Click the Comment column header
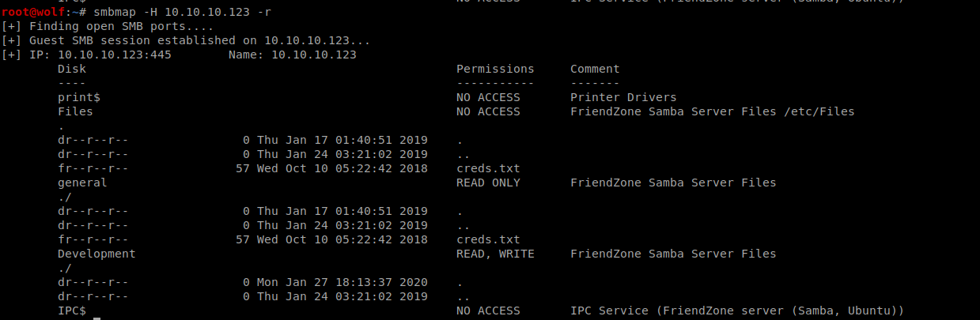 pyautogui.click(x=595, y=69)
